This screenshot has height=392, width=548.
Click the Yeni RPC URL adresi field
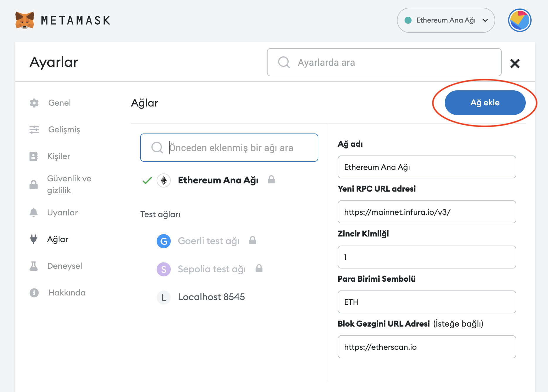point(427,212)
